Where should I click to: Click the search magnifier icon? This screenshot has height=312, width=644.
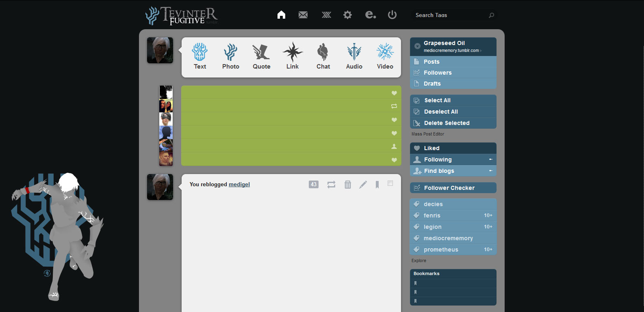click(x=491, y=15)
